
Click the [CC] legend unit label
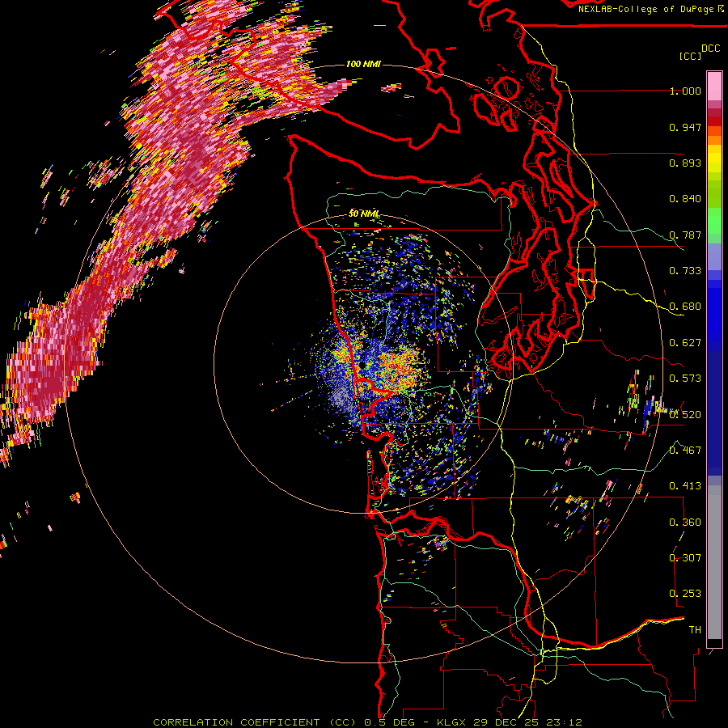[690, 56]
